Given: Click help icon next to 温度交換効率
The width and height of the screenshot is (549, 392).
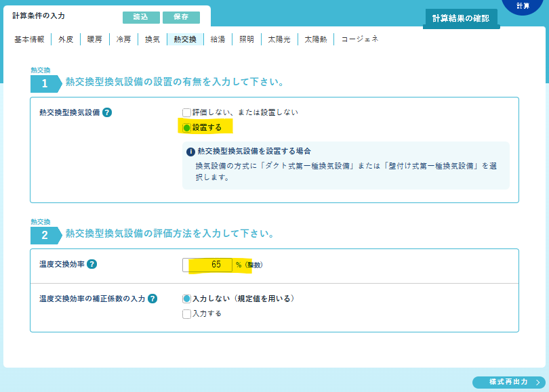Looking at the screenshot, I should pyautogui.click(x=92, y=265).
